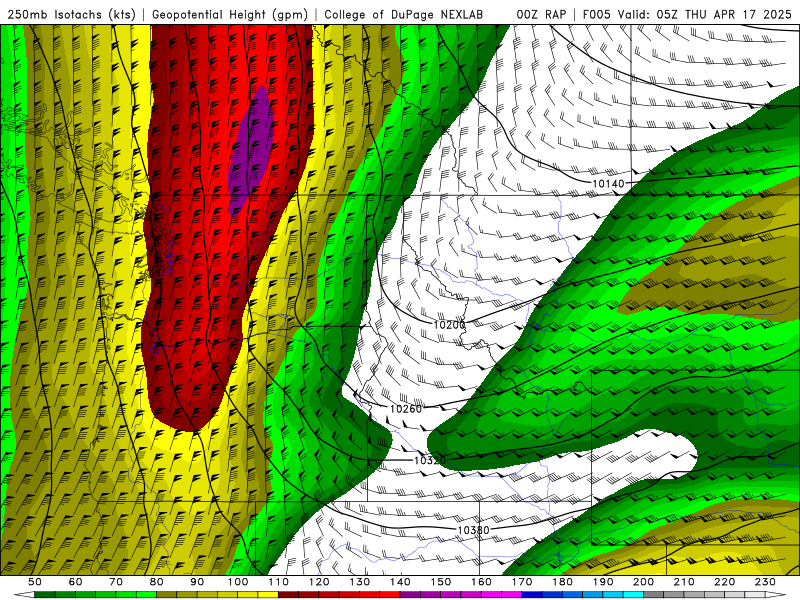Click the 50 value on the color scale
800x600 pixels.
tap(35, 582)
